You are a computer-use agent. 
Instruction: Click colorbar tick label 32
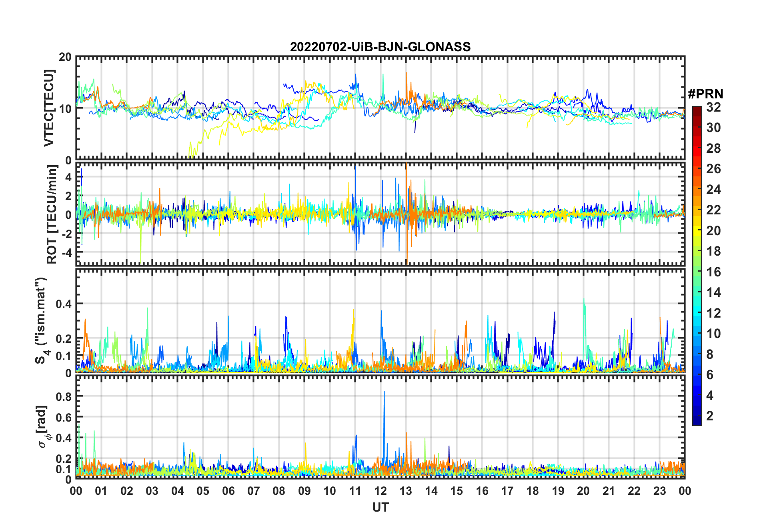point(713,107)
